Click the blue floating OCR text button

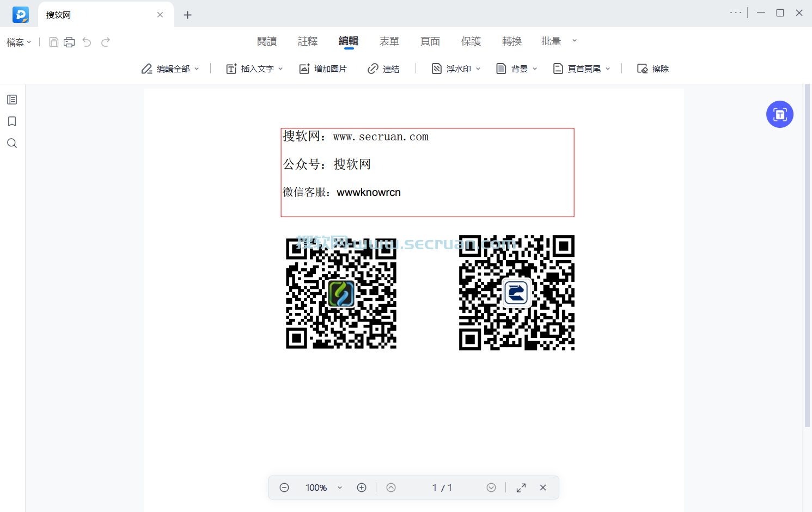click(x=780, y=114)
